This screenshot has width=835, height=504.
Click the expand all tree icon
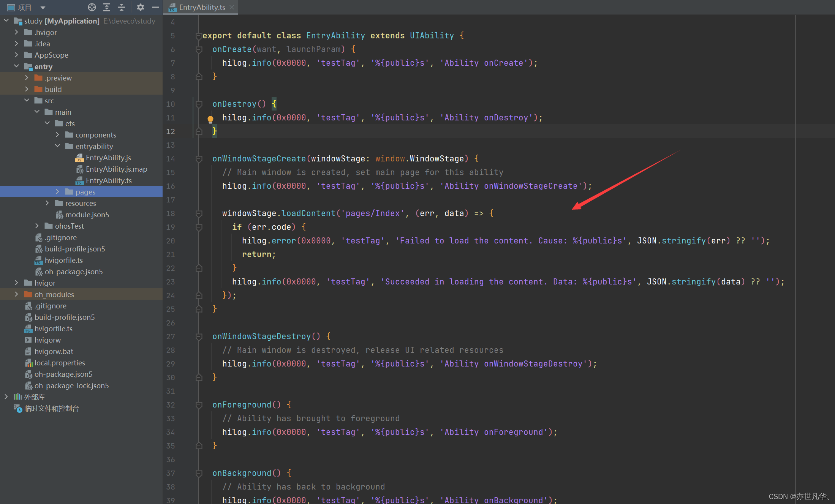107,7
